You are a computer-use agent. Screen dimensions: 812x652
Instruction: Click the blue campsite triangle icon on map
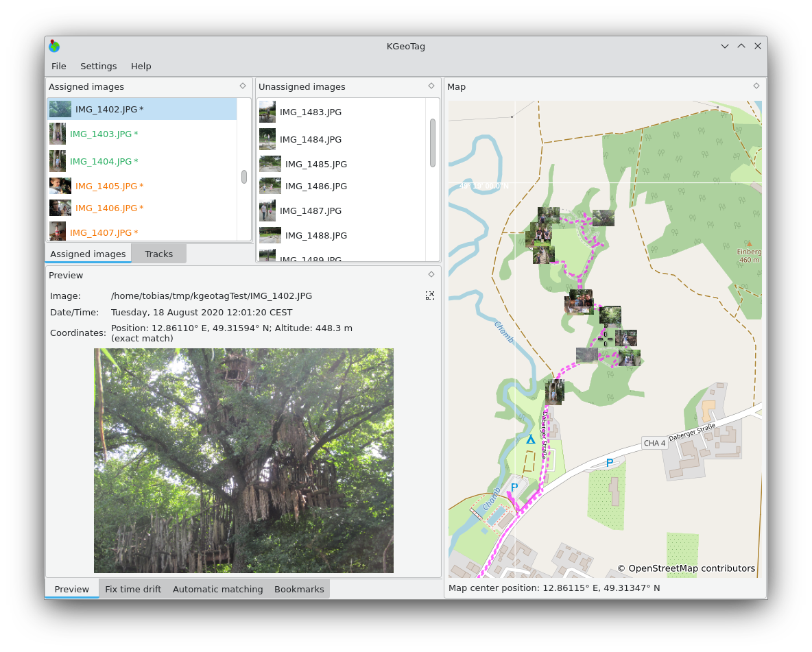click(530, 439)
